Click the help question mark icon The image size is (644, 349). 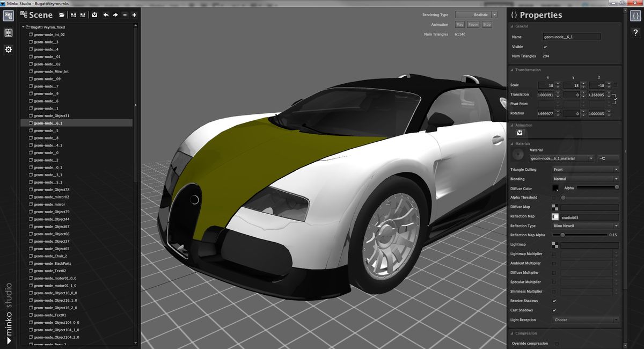pos(635,33)
